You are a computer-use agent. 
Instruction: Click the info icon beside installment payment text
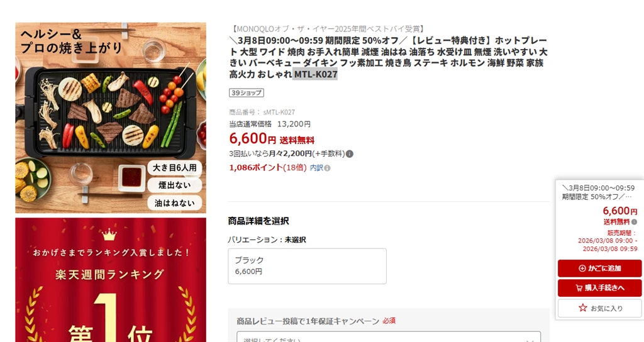[350, 154]
